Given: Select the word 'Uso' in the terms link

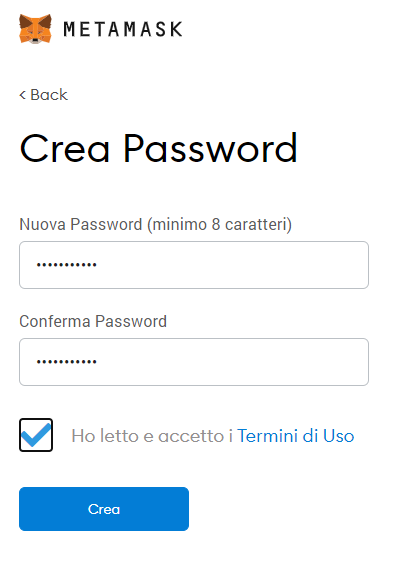Looking at the screenshot, I should [338, 436].
